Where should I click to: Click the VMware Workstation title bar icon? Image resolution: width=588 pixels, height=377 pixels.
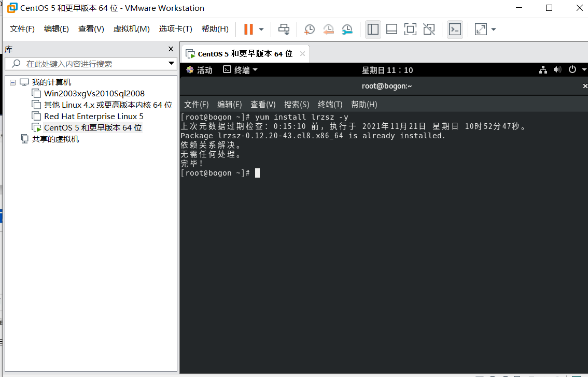[12, 8]
